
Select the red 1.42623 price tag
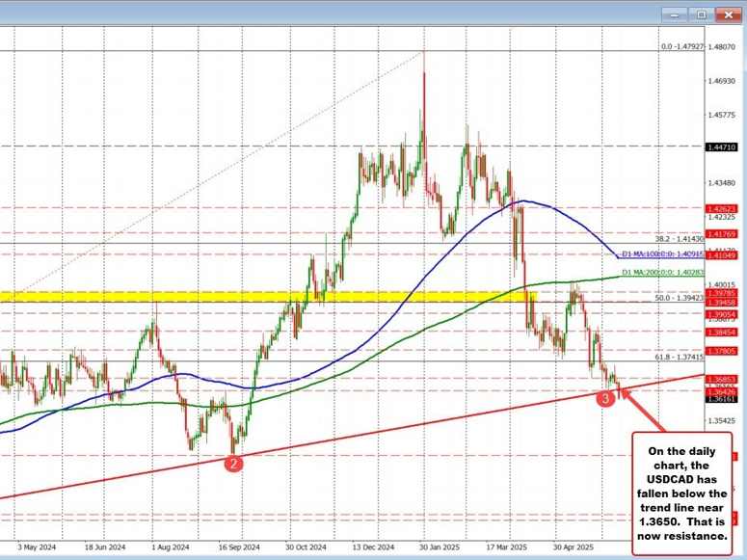[721, 209]
